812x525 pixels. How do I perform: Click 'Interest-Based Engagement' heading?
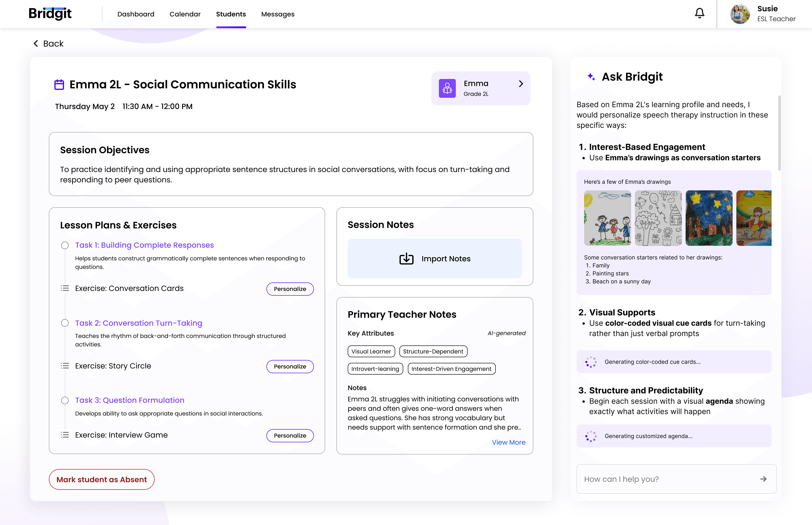coord(647,147)
